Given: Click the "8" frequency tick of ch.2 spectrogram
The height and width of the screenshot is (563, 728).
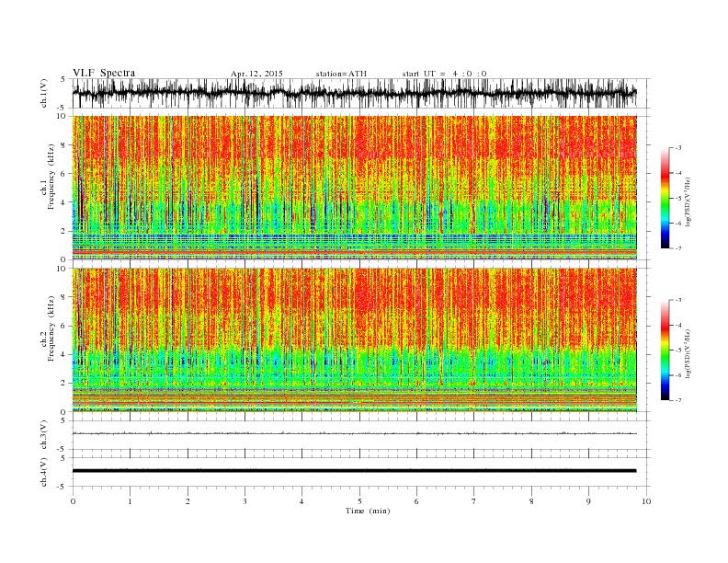Looking at the screenshot, I should [64, 297].
